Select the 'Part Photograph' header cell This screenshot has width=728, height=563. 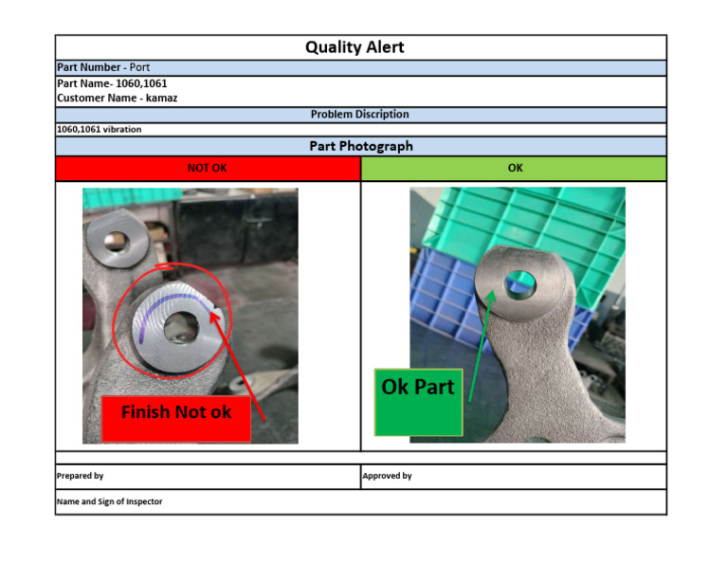(x=361, y=146)
